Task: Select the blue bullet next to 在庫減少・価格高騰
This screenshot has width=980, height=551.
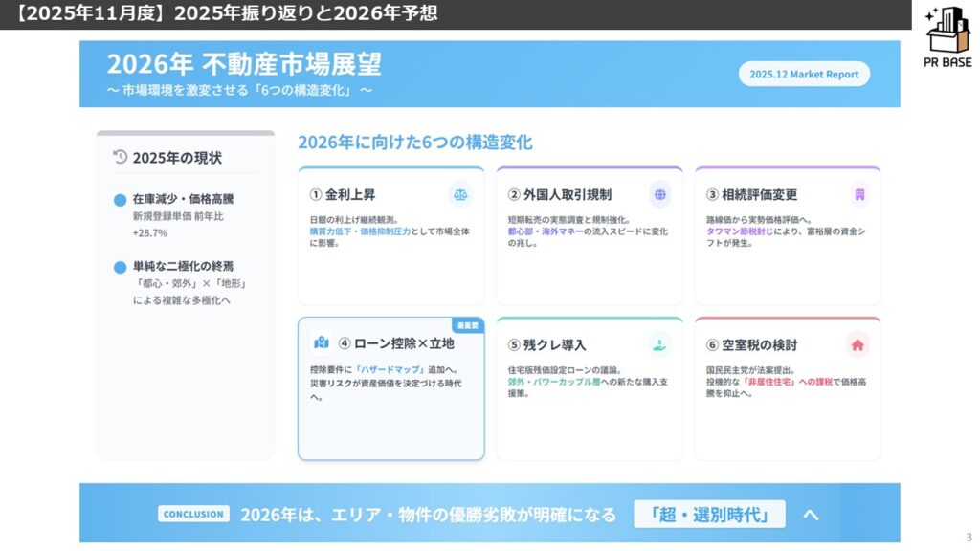Action: tap(120, 200)
